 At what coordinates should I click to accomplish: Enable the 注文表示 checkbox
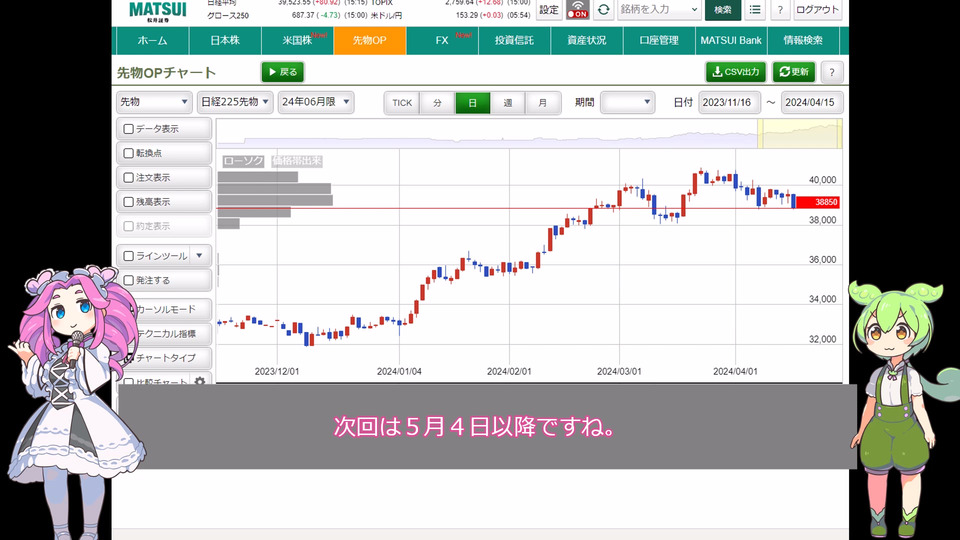point(129,178)
